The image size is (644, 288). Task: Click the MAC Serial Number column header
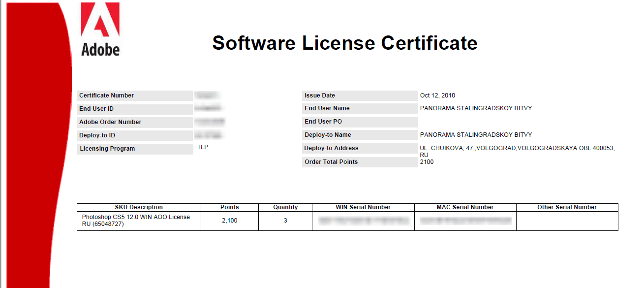click(x=465, y=207)
